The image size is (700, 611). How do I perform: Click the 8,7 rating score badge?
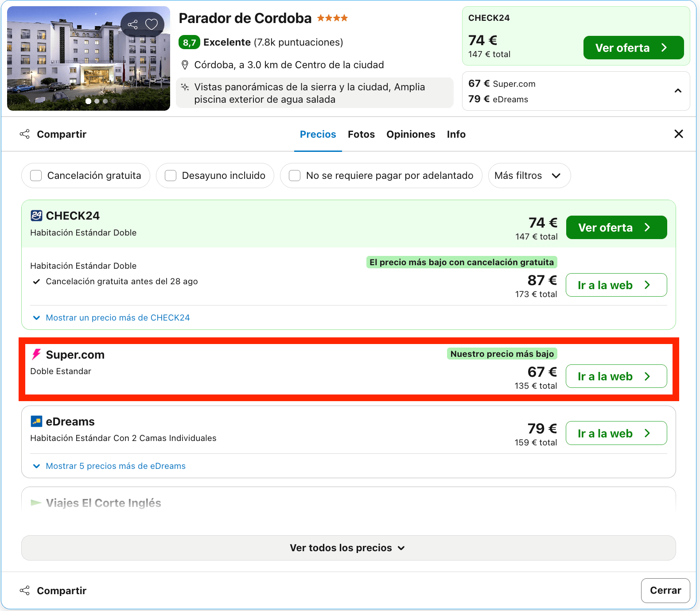click(x=189, y=43)
